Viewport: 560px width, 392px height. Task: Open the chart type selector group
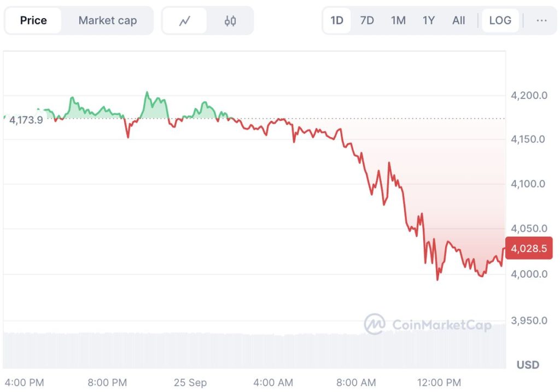pos(207,20)
